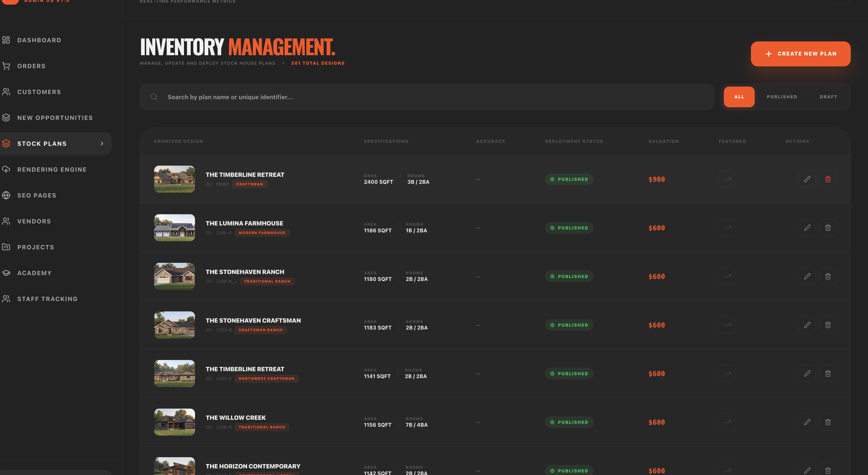Click the Stock Plans layers icon
The image size is (868, 475).
click(x=6, y=143)
